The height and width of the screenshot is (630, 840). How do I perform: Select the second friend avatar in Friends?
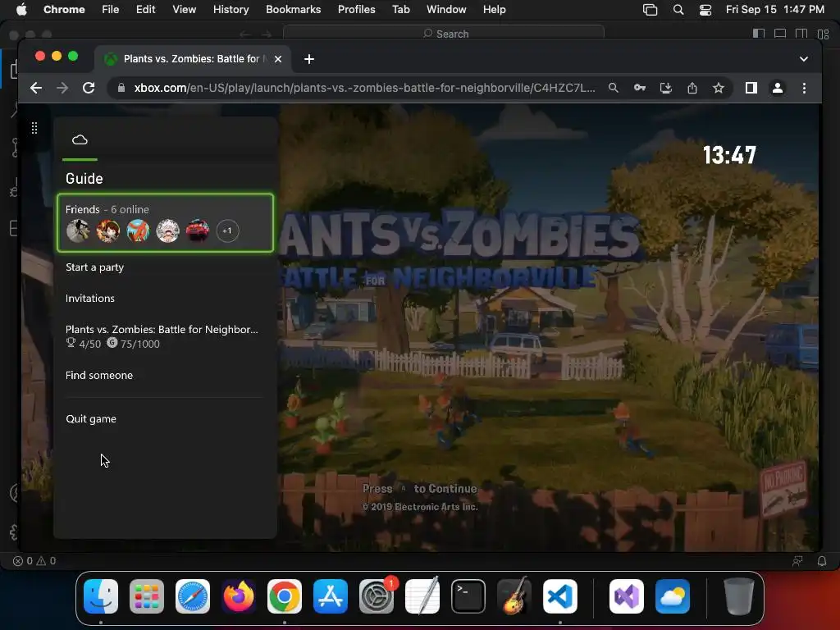[107, 231]
